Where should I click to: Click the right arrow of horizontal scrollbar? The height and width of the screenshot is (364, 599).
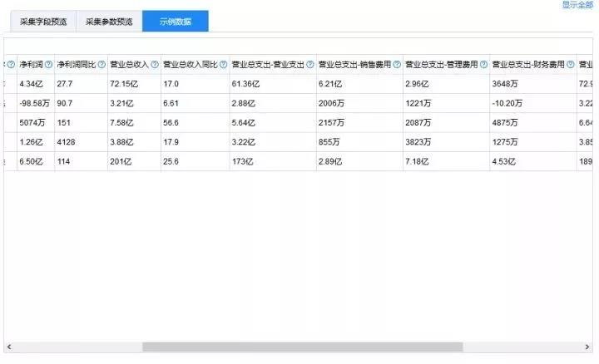pyautogui.click(x=587, y=347)
